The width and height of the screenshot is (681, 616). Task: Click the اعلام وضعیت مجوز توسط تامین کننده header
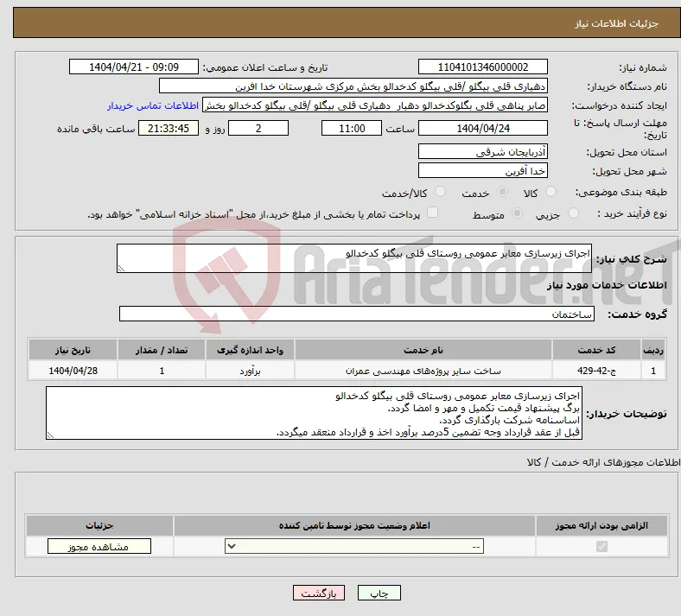pyautogui.click(x=354, y=525)
